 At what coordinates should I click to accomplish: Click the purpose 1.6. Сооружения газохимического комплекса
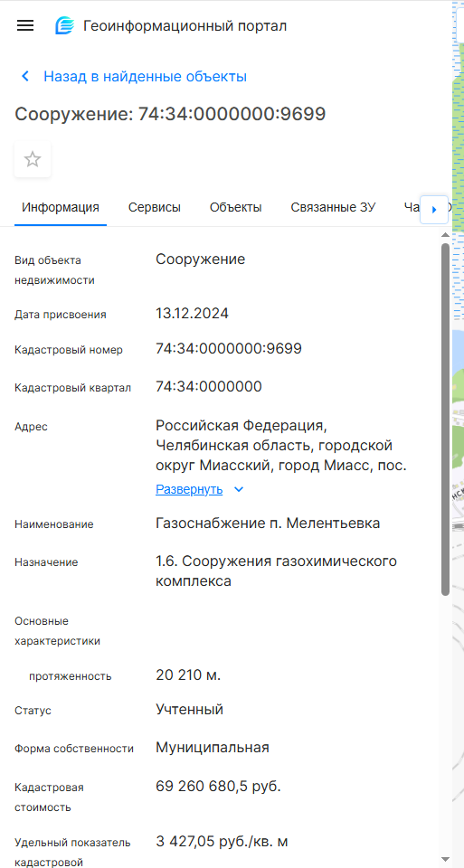276,571
